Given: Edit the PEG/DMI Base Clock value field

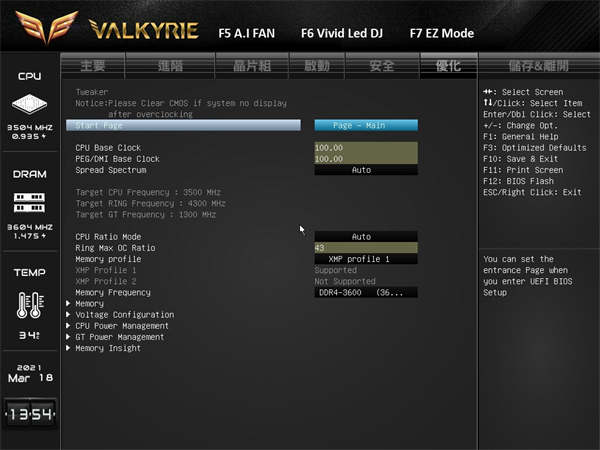Looking at the screenshot, I should tap(366, 158).
